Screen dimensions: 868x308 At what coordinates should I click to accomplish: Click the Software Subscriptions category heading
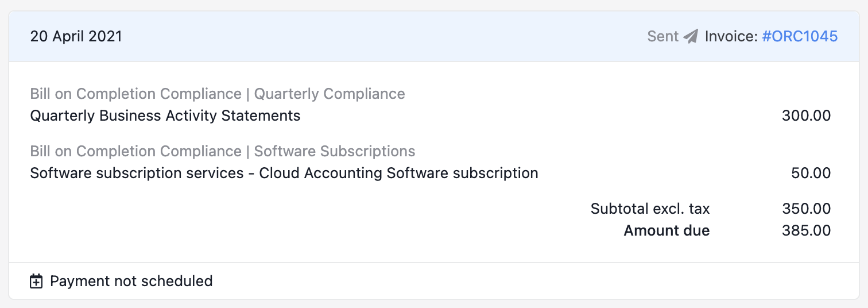click(x=335, y=151)
